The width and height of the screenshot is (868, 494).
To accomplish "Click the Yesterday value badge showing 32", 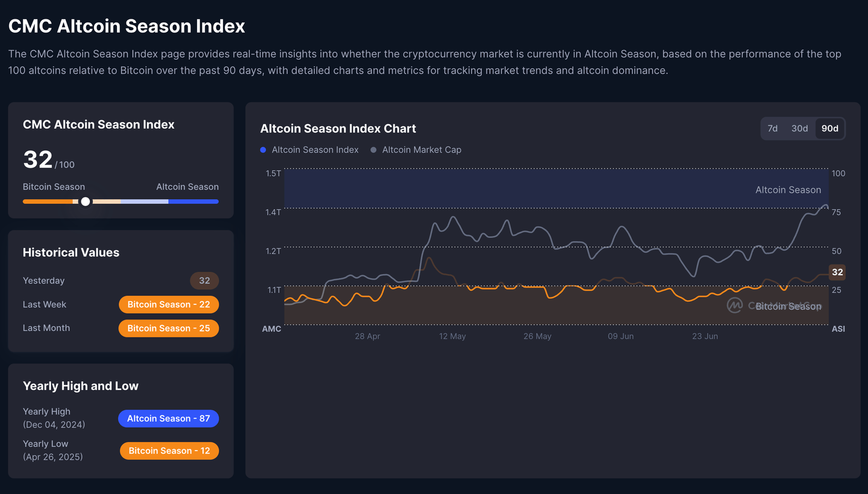I will 204,280.
